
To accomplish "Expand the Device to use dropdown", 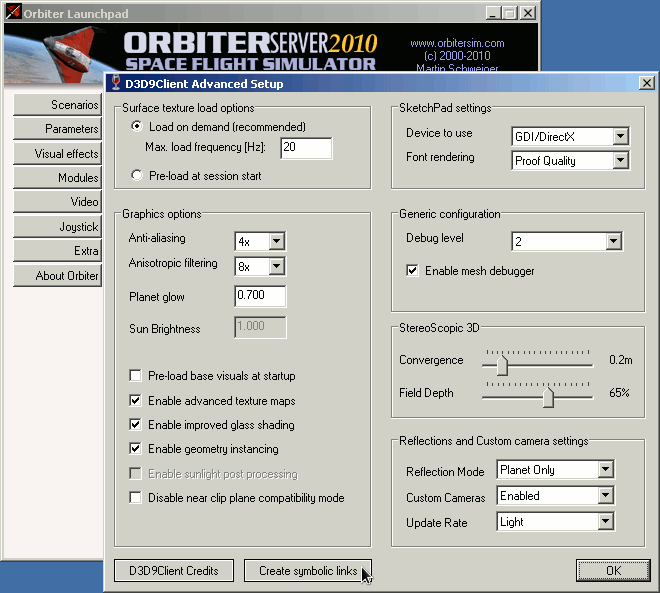I will [x=620, y=136].
